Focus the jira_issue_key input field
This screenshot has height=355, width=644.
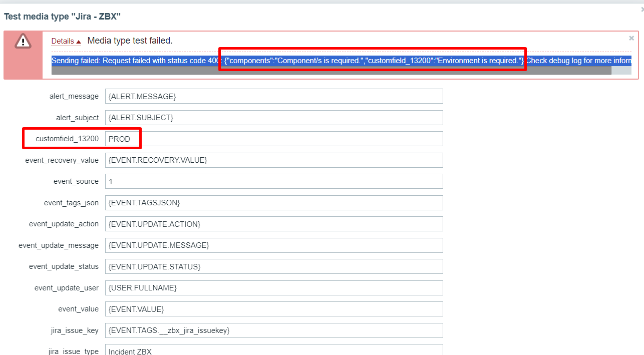pos(274,330)
